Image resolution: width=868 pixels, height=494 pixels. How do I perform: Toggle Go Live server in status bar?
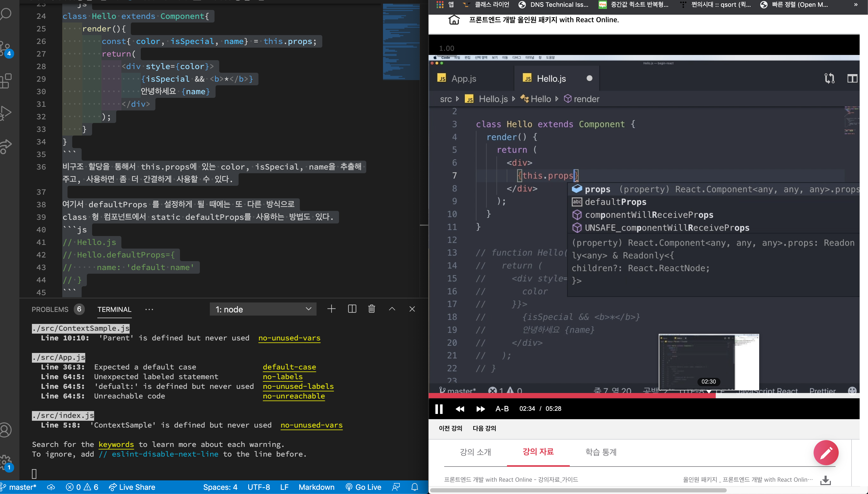[x=364, y=487]
